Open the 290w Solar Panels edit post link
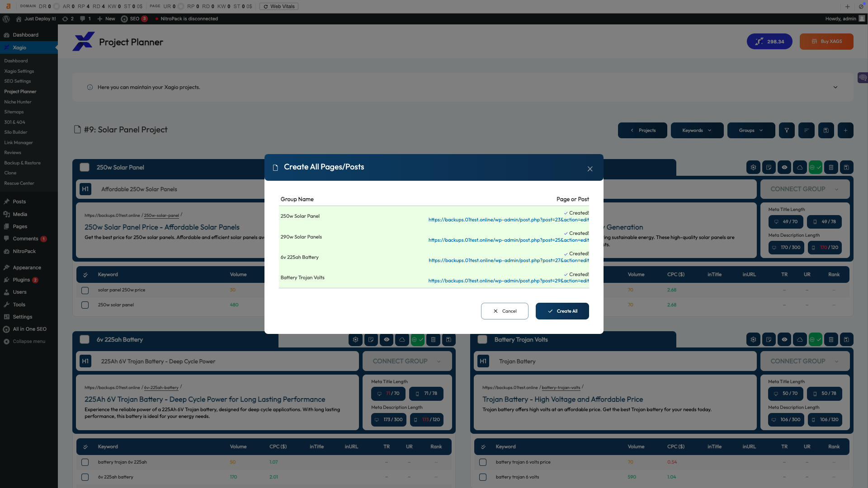 (x=509, y=240)
